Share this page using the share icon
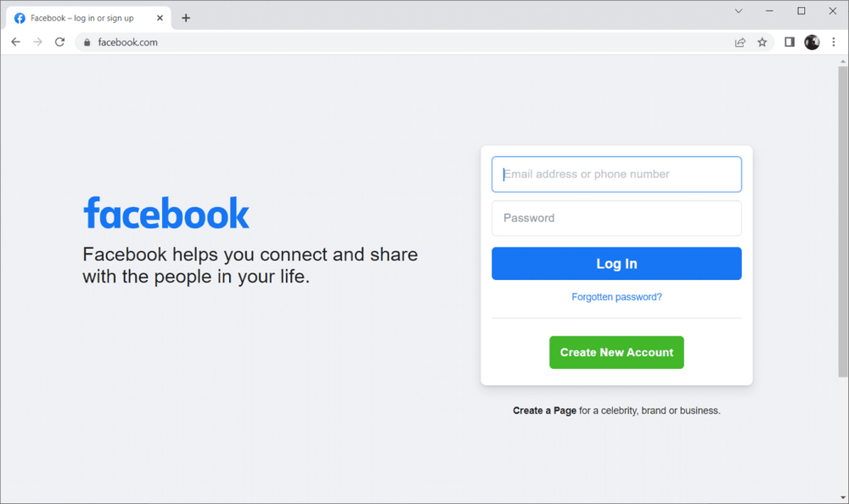Screen dimensions: 849x504 740,42
